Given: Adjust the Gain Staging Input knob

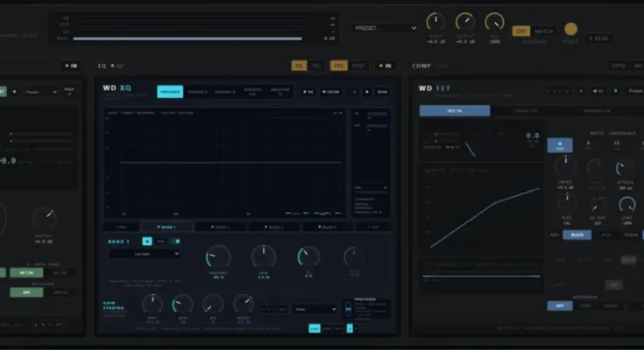Looking at the screenshot, I should point(152,304).
